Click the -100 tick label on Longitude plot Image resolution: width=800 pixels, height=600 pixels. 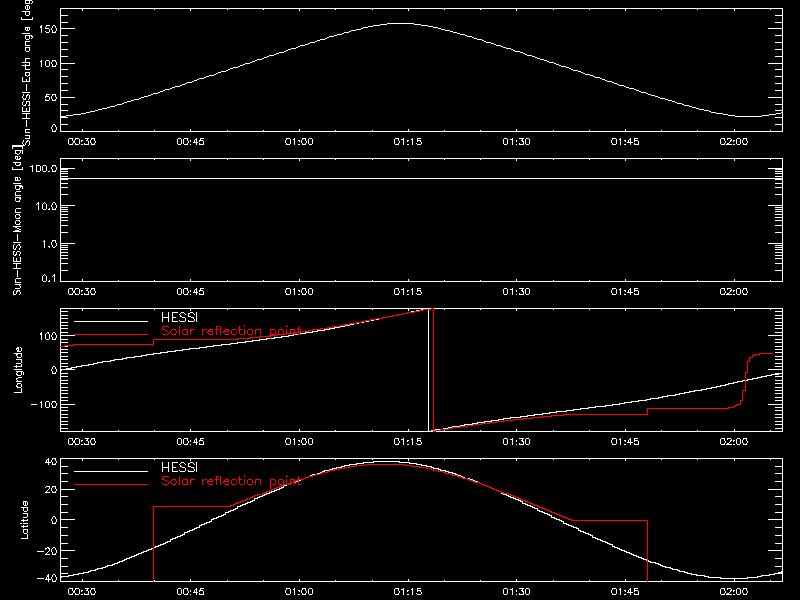point(43,404)
